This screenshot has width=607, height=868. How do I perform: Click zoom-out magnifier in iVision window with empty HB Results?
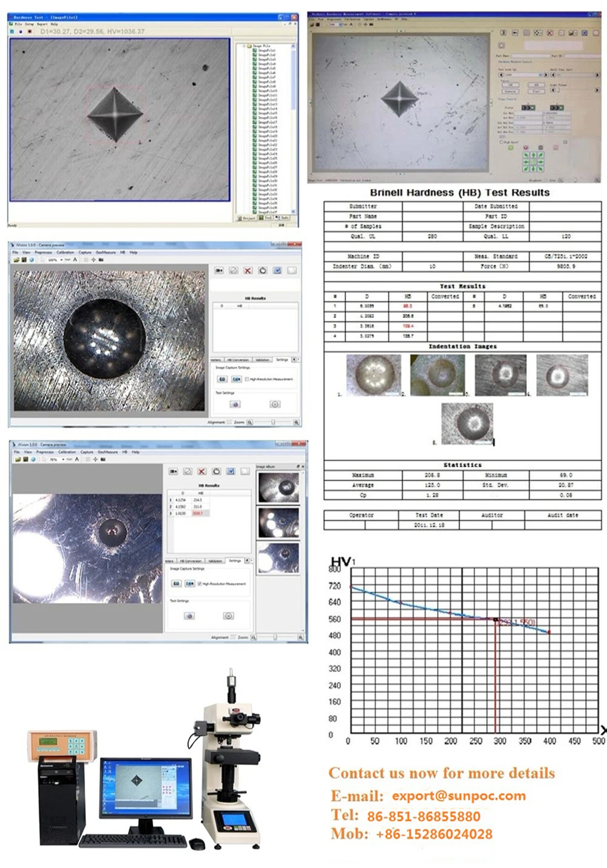[x=249, y=422]
